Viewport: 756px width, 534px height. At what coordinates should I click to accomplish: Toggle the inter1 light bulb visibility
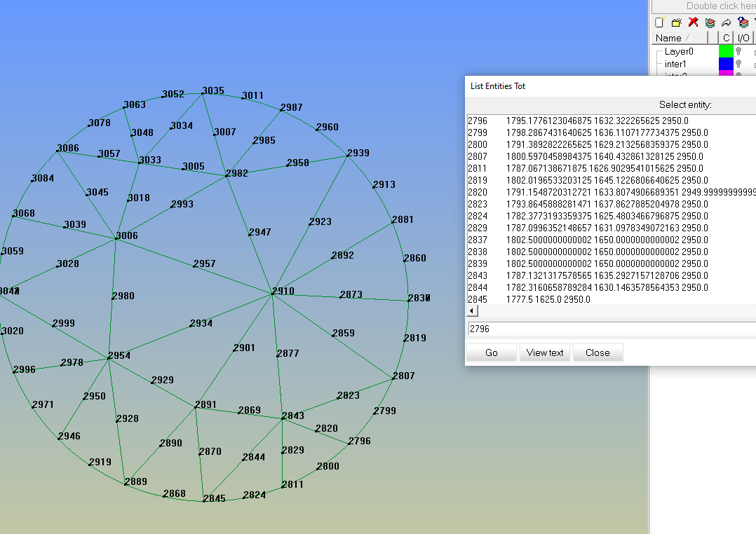738,64
